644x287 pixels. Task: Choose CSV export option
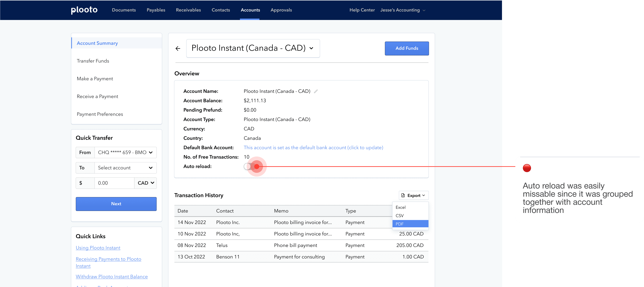point(410,216)
